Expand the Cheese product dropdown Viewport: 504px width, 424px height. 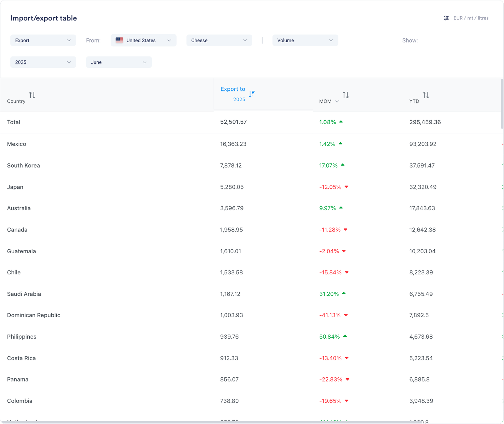coord(219,40)
